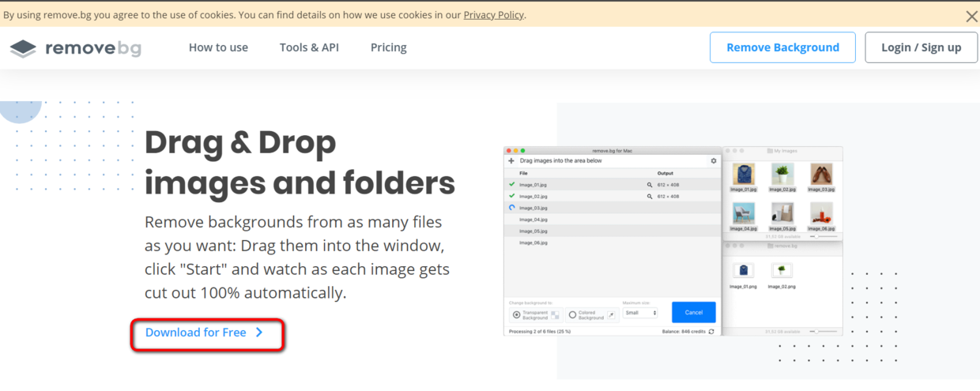Click the blue Cancel button
Image resolution: width=980 pixels, height=391 pixels.
pos(693,312)
